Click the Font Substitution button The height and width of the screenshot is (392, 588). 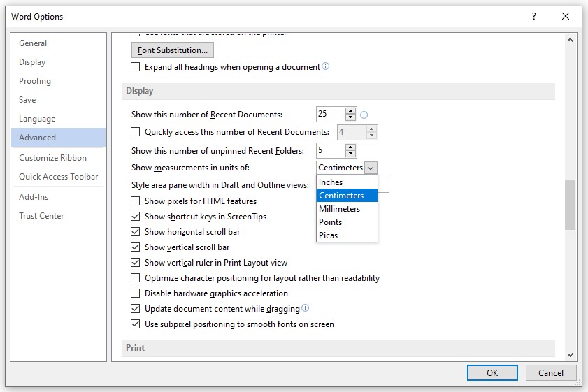pos(173,50)
